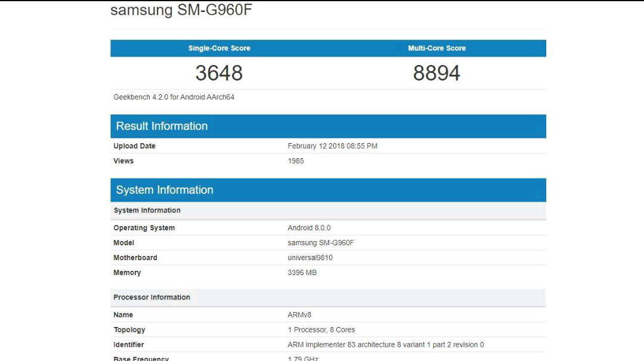Viewport: 644px width, 361px height.
Task: Select the Multi-Core Score header
Action: (436, 48)
